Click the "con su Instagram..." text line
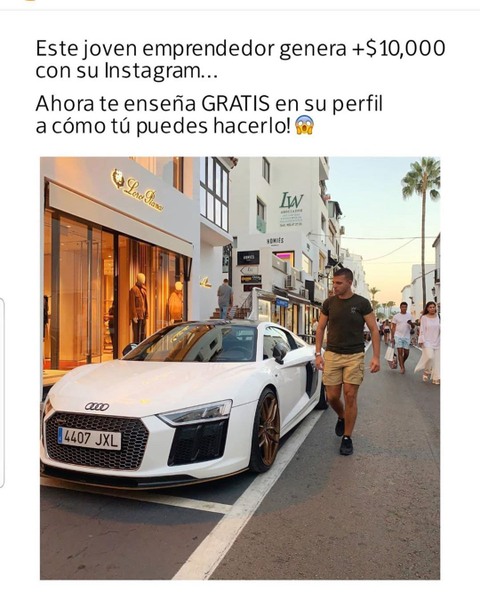This screenshot has height=600, width=480. 126,71
